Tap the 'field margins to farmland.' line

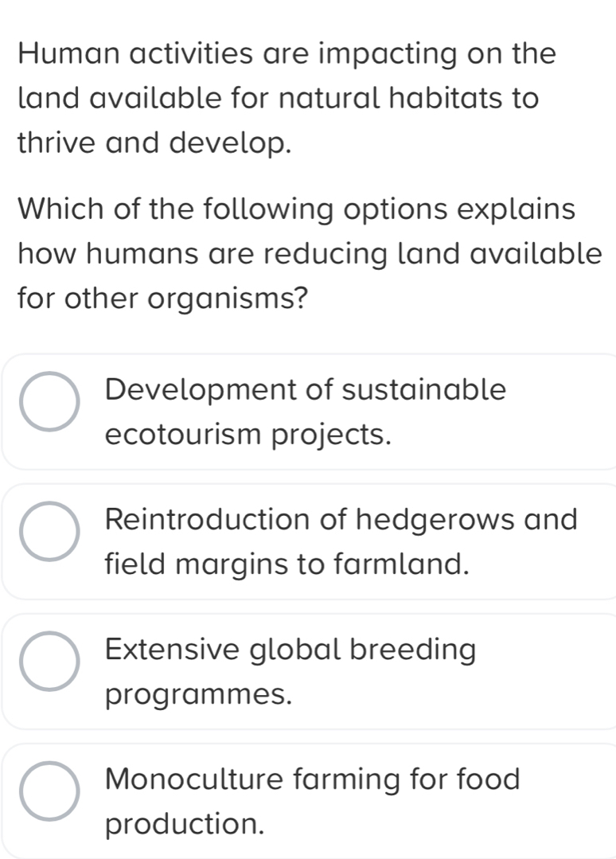click(287, 564)
